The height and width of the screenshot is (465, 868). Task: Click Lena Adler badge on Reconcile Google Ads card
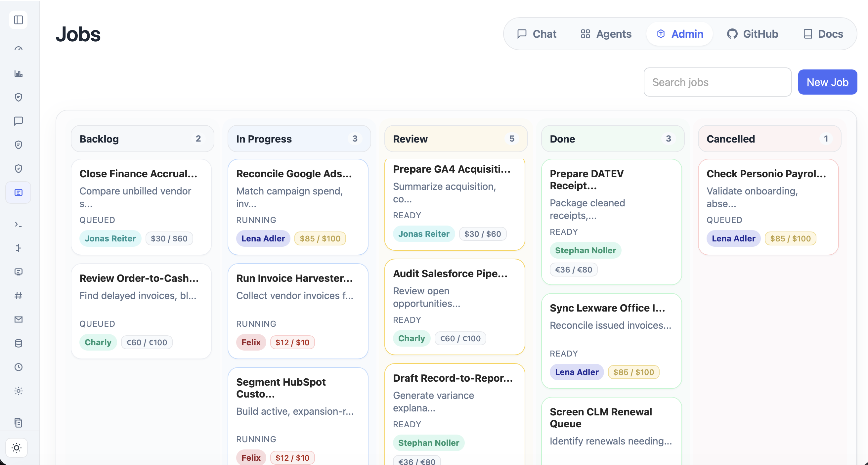(263, 238)
